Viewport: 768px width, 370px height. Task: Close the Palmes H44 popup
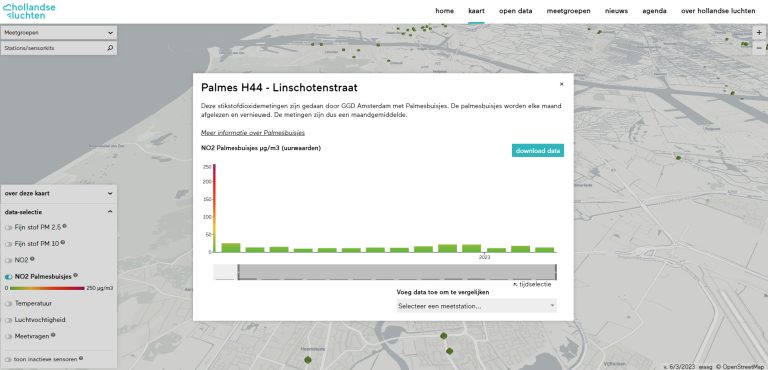coord(561,84)
